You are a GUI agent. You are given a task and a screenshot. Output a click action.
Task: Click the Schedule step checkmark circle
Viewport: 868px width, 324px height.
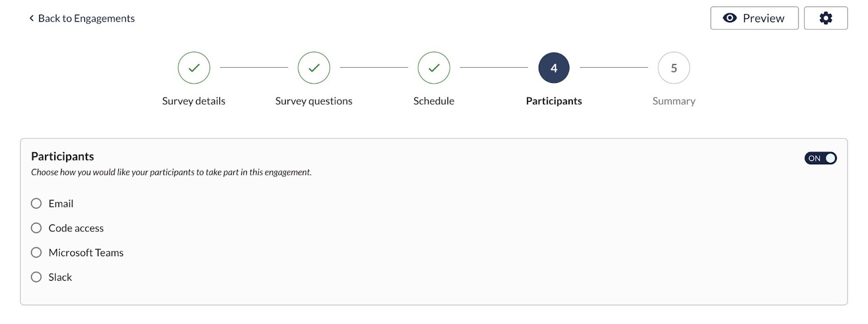(x=434, y=68)
